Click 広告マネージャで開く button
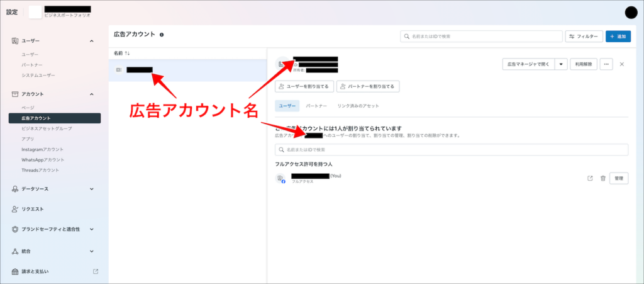The height and width of the screenshot is (284, 644). (528, 64)
